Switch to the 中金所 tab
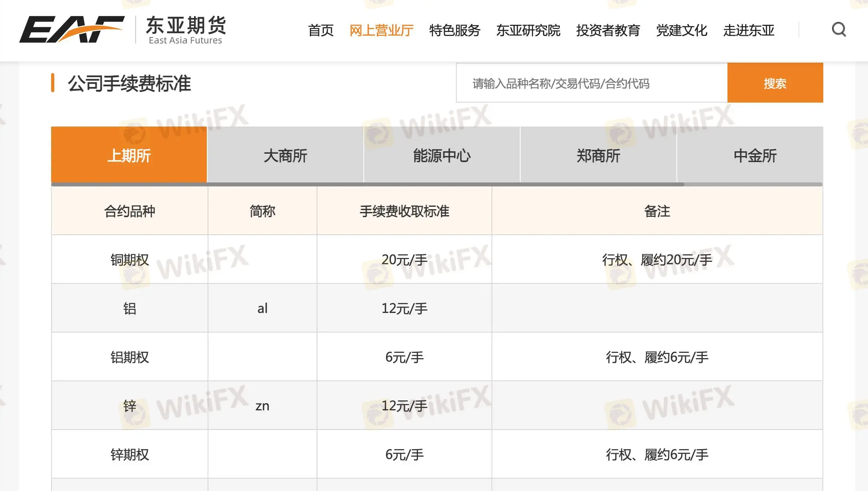This screenshot has width=868, height=491. [755, 155]
